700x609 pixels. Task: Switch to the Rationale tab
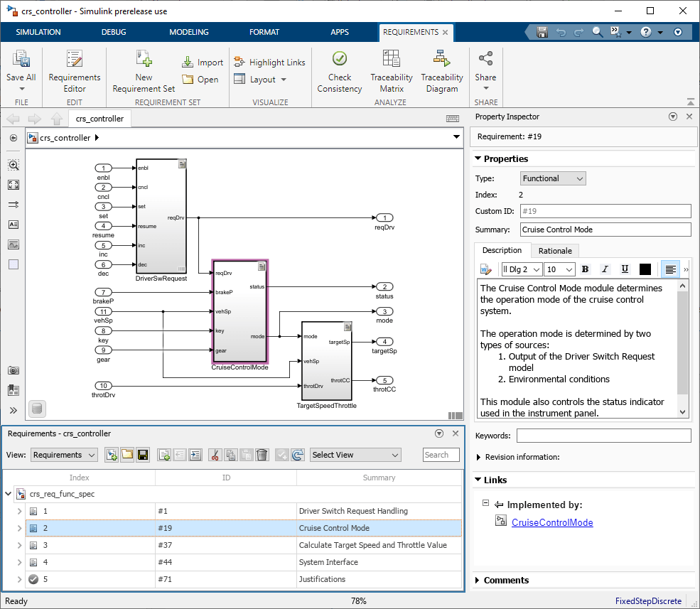point(554,250)
